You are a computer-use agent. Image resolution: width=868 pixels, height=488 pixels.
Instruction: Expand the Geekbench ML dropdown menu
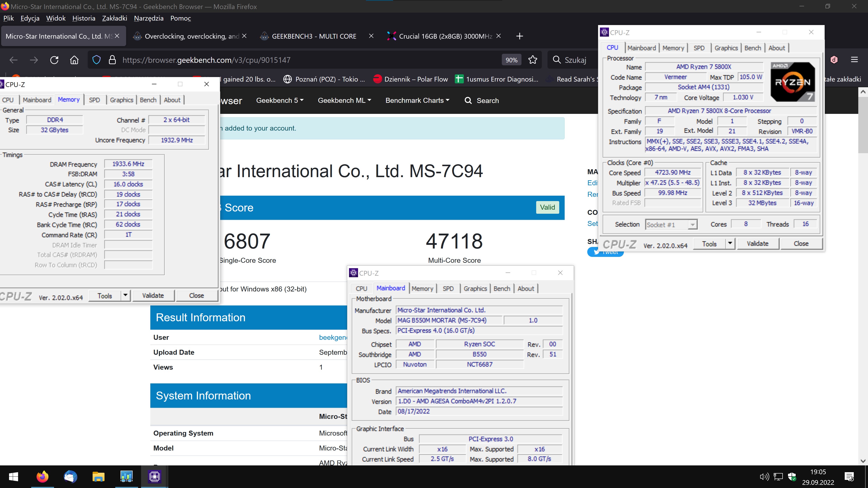[344, 100]
